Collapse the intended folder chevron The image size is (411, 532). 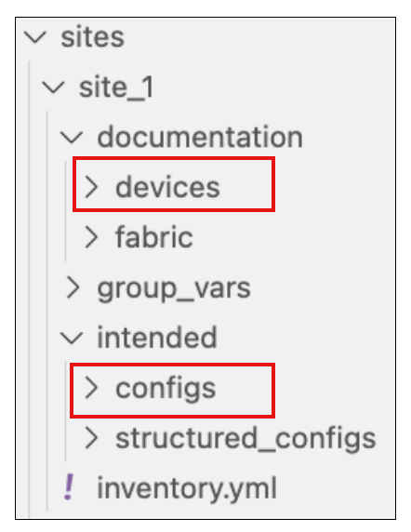coord(72,339)
